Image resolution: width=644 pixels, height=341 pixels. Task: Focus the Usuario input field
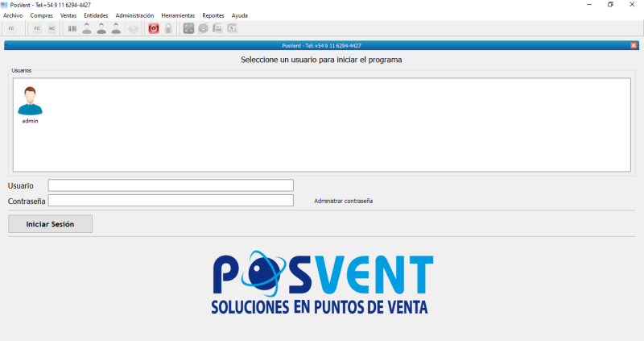point(171,185)
